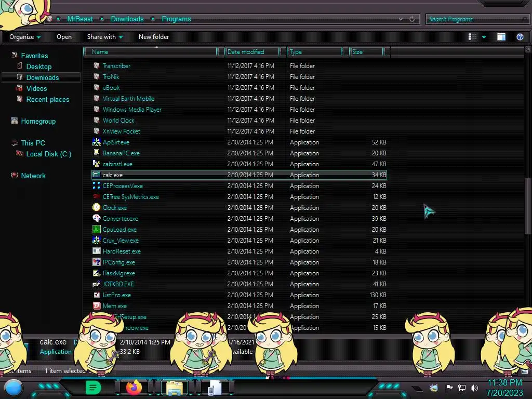Click MrBeast in the breadcrumb path
This screenshot has width=532, height=399.
pos(79,19)
